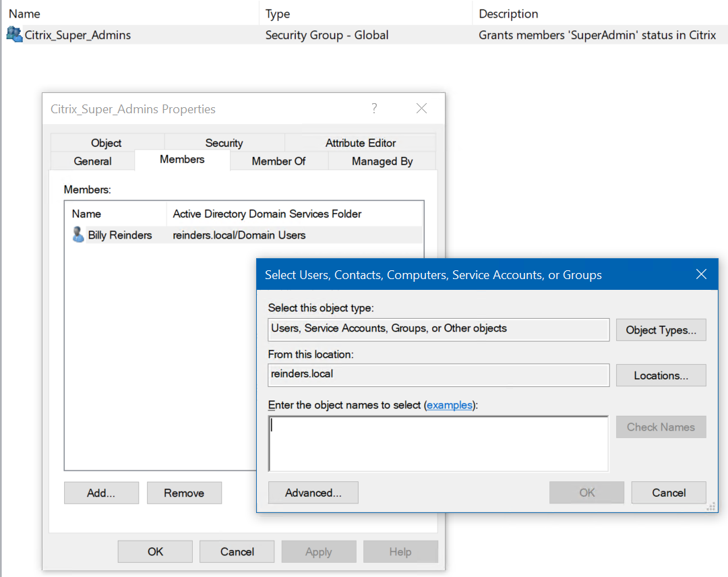The width and height of the screenshot is (728, 577).
Task: Focus the object names text box
Action: tap(438, 444)
